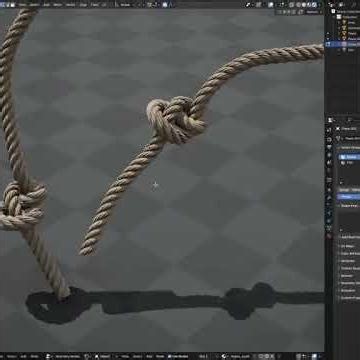
Task: Open the Material properties tab icon
Action: coord(329,236)
